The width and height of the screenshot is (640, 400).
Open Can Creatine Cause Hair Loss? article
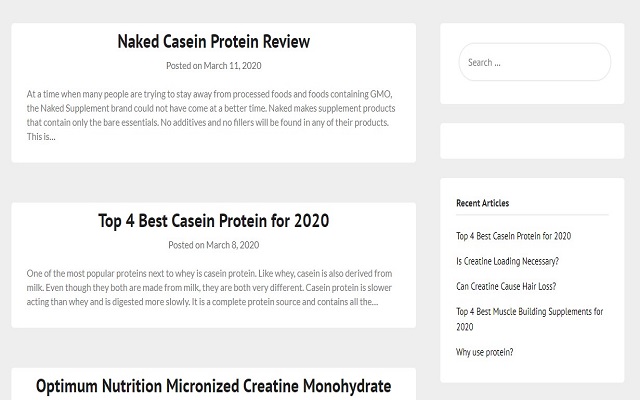coord(505,286)
